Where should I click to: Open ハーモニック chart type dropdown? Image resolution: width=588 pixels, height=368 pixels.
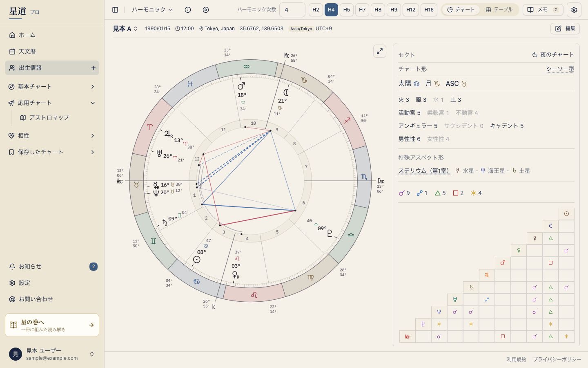click(x=152, y=10)
